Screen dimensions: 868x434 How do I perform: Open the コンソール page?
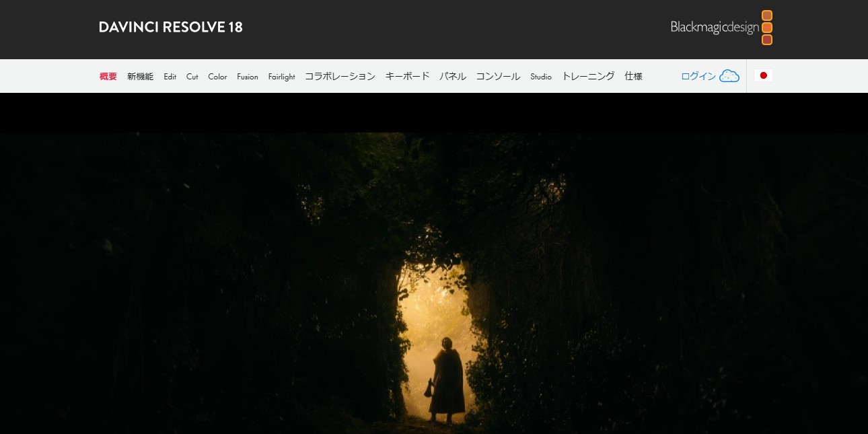[498, 77]
